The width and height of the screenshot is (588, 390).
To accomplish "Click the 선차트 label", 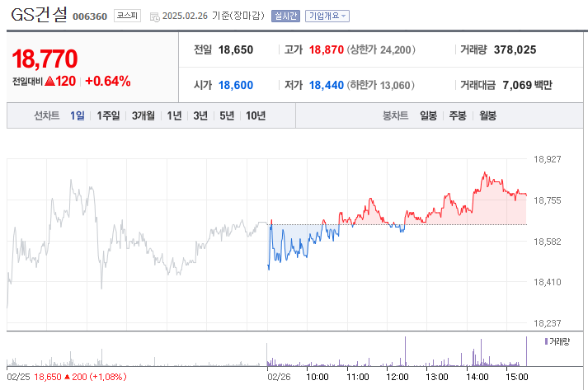I will (47, 115).
